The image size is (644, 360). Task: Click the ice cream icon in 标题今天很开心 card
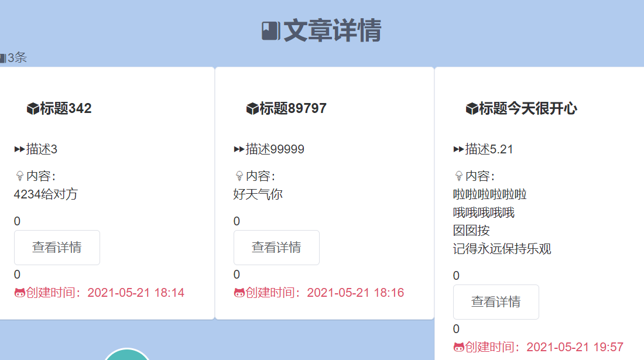point(459,176)
